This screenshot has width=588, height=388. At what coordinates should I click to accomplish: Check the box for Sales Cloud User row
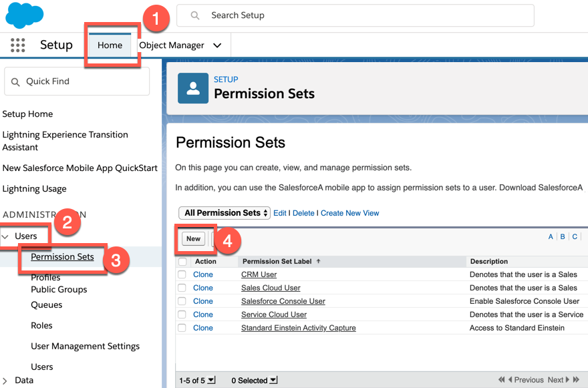click(x=182, y=288)
